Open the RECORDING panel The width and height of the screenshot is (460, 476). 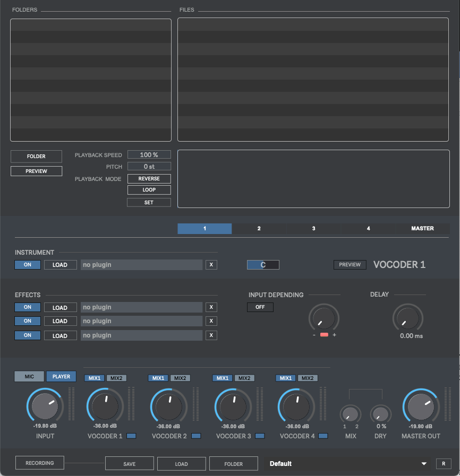pyautogui.click(x=39, y=462)
